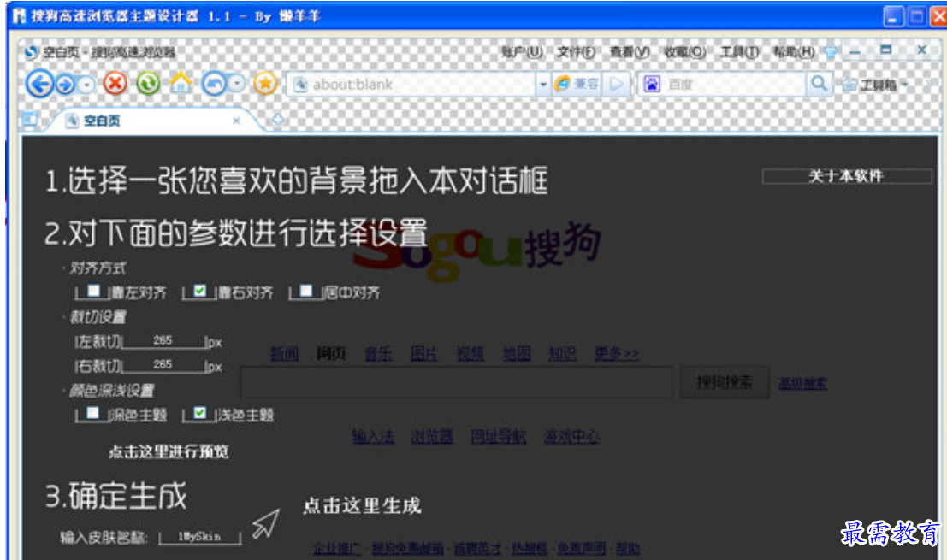Click the 兼容 compatibility mode icon
This screenshot has height=560, width=947.
coord(577,85)
